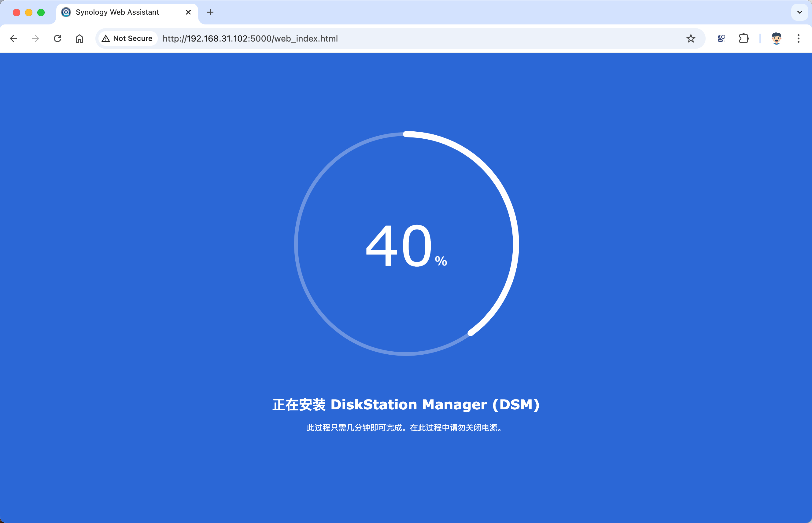Close the Synology Web Assistant tab
812x523 pixels.
[x=188, y=12]
